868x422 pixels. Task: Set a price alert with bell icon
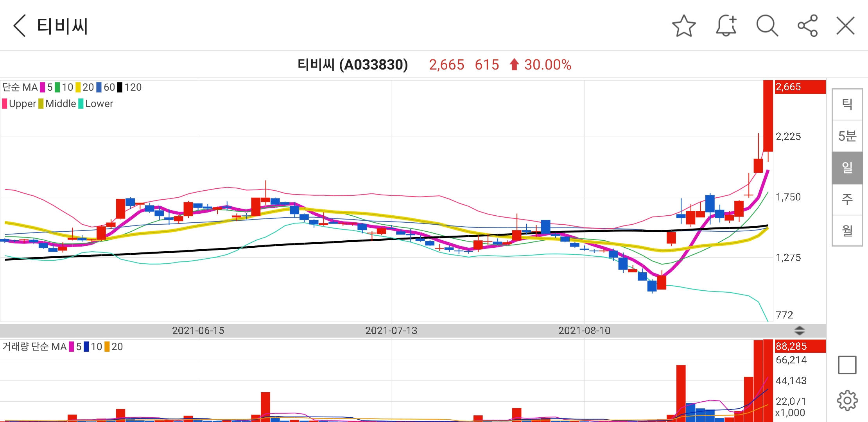726,26
